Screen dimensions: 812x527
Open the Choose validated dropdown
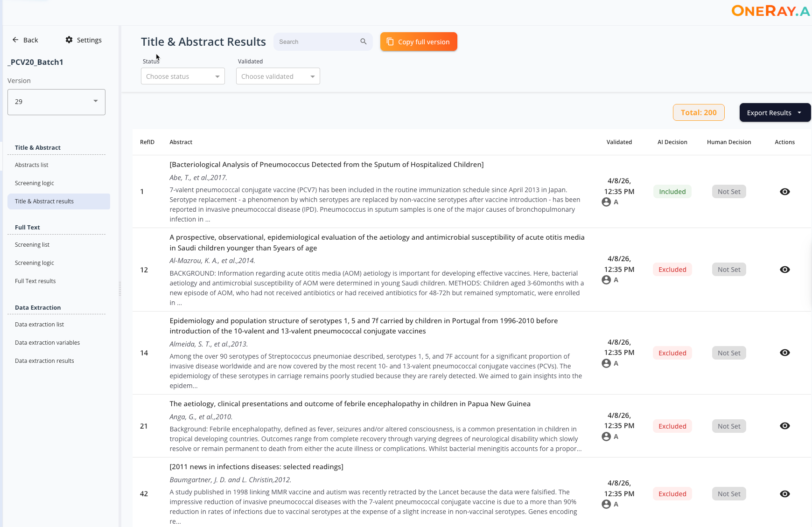click(278, 76)
